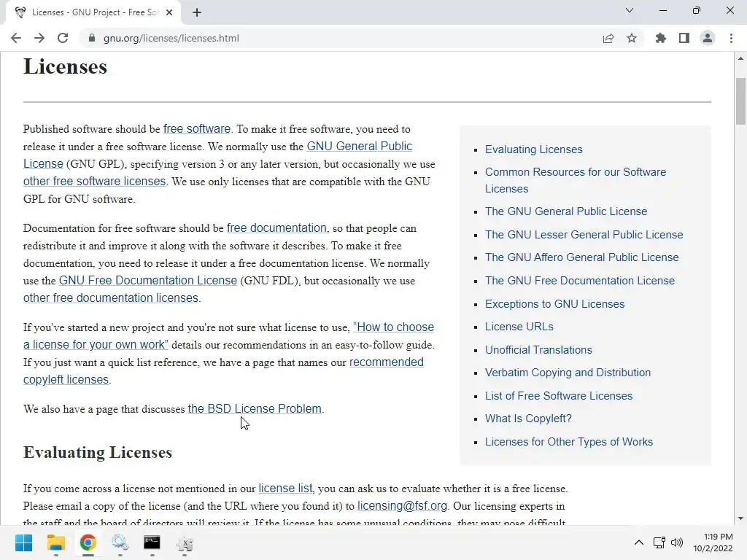Jump to 'Licenses for Other Types of Works'

point(569,442)
